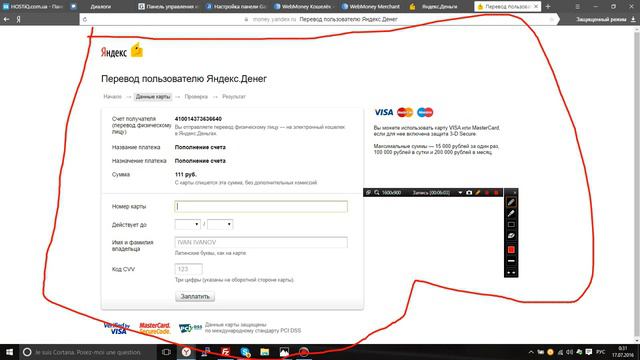Select the rectangle shape tool

pos(511,224)
